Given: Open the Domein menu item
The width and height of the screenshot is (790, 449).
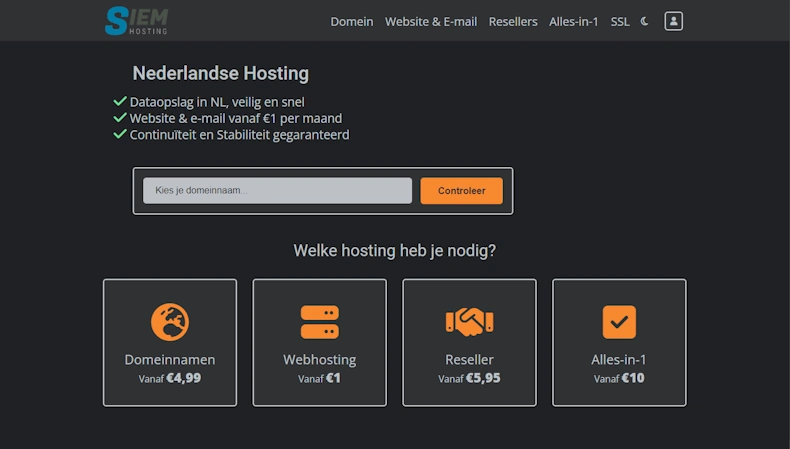Looking at the screenshot, I should 352,21.
